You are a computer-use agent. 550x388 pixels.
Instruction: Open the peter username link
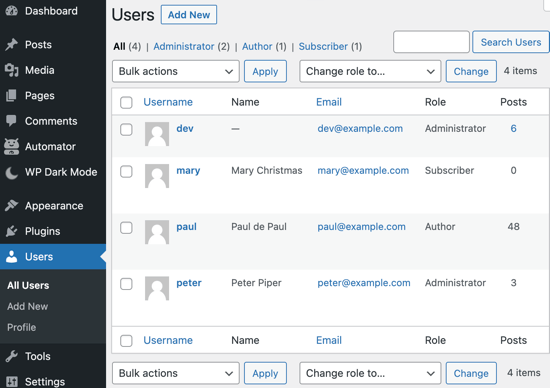pyautogui.click(x=189, y=283)
